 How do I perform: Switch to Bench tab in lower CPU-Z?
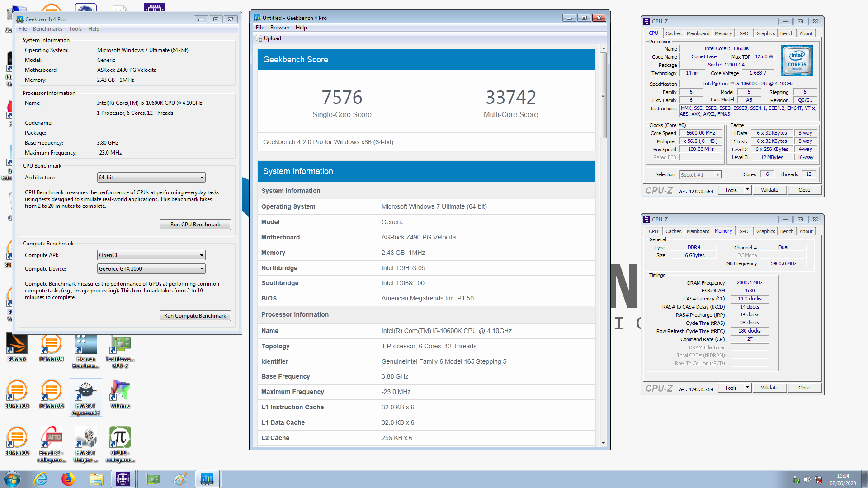click(787, 231)
